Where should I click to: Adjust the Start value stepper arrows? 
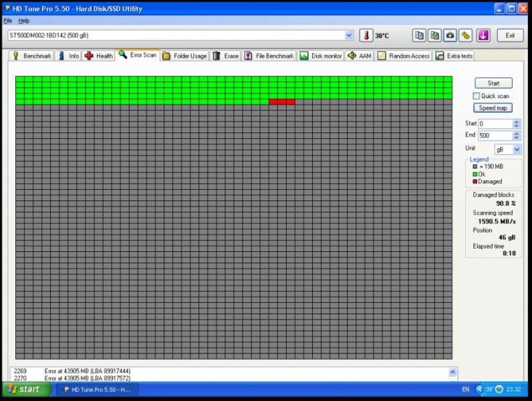coord(517,124)
